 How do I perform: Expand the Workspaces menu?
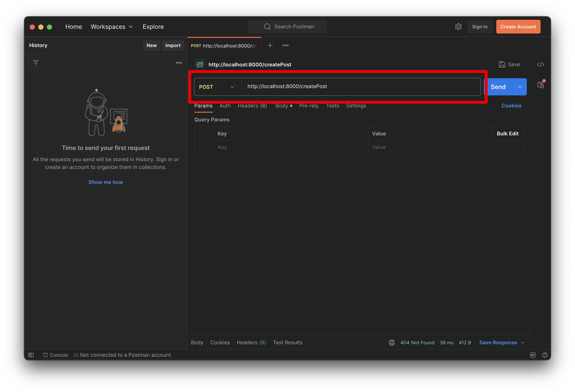coord(112,27)
